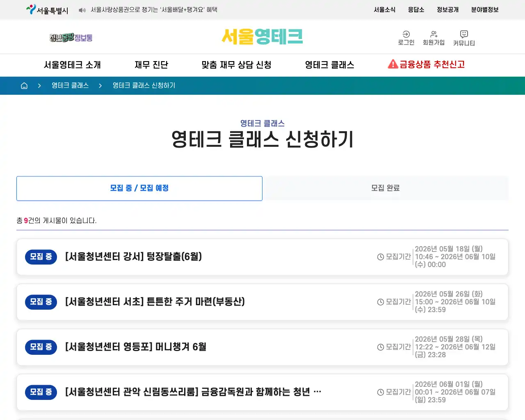Click the red warning triangle icon
Screen dimensions: 525x420
393,64
